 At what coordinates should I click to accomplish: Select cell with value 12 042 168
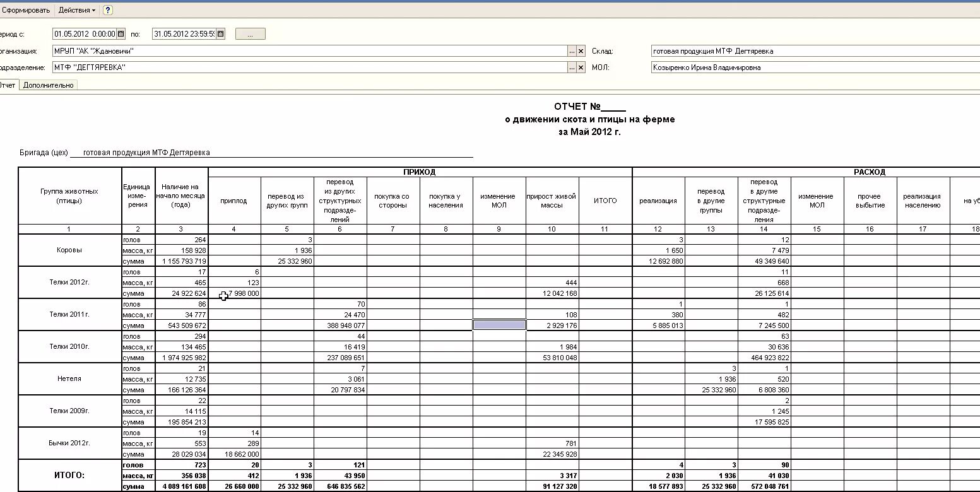(x=552, y=293)
